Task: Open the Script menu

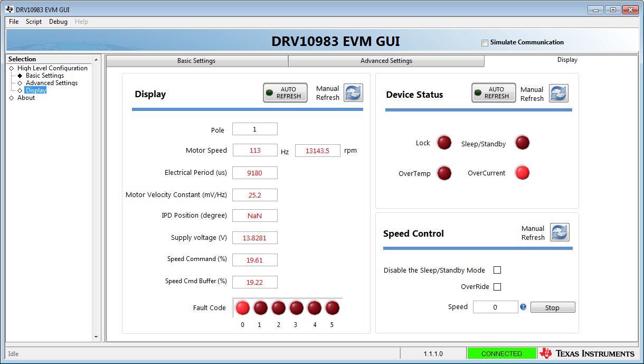Action: [34, 22]
